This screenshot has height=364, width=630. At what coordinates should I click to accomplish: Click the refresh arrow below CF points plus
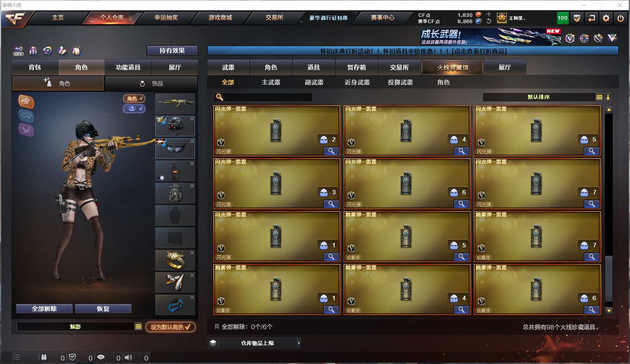(x=489, y=22)
